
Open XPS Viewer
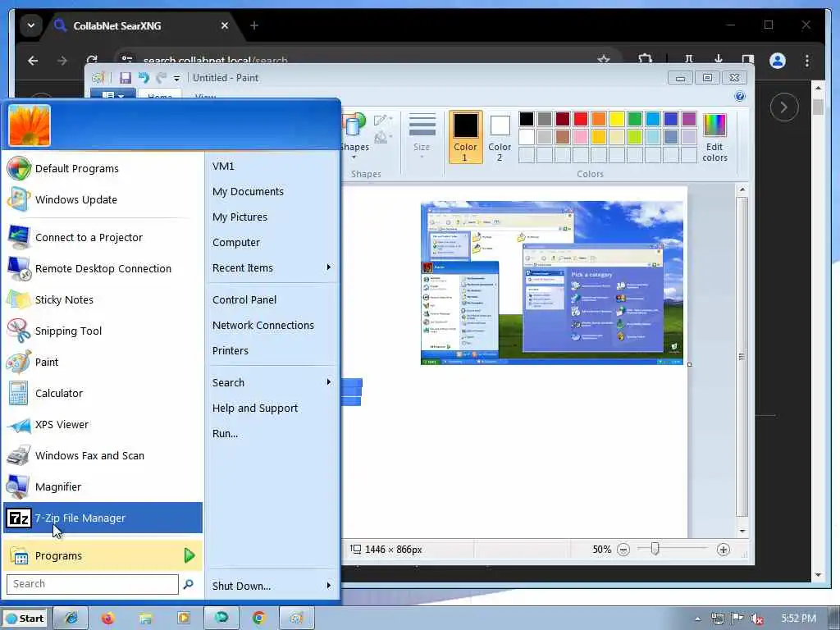pos(103,424)
